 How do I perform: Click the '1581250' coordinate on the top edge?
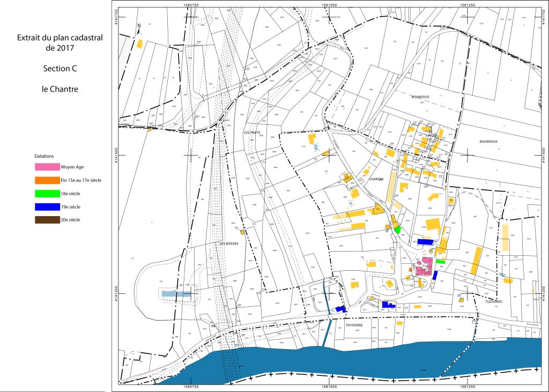468,5
